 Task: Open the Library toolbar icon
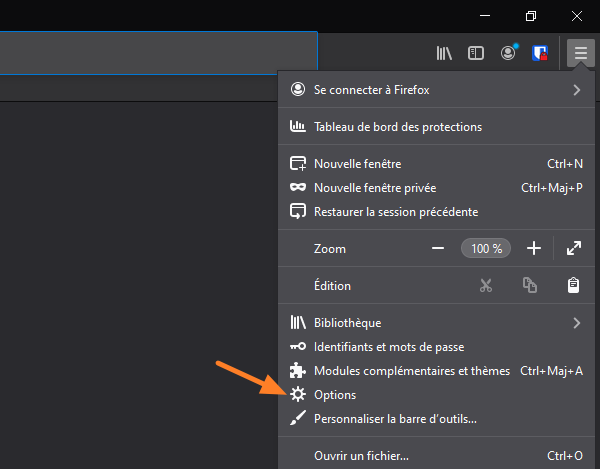point(445,53)
